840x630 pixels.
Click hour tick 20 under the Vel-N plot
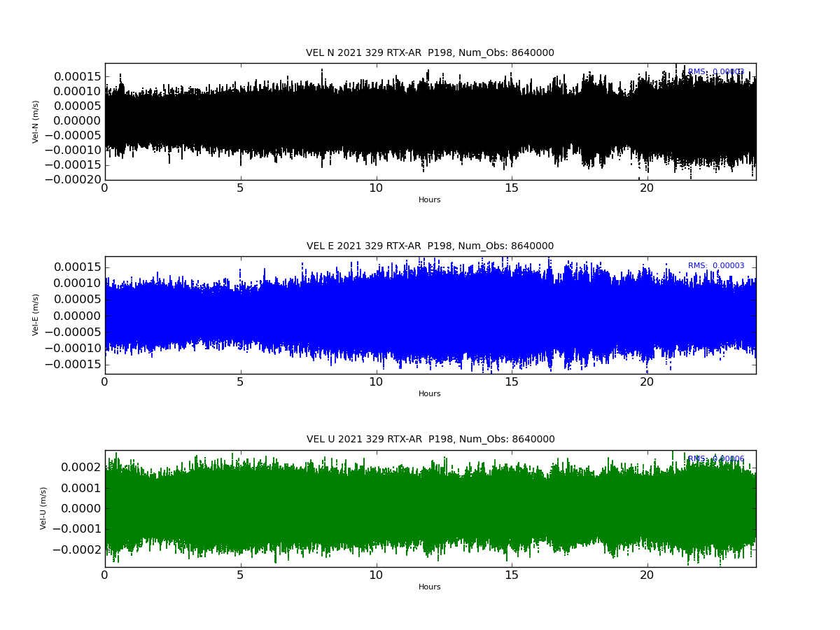click(647, 188)
